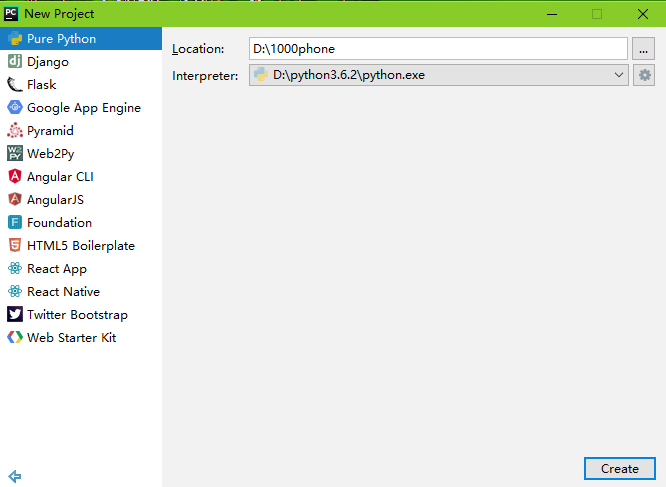Click the PyCharm PC logo in title bar
The width and height of the screenshot is (666, 487).
click(x=11, y=14)
